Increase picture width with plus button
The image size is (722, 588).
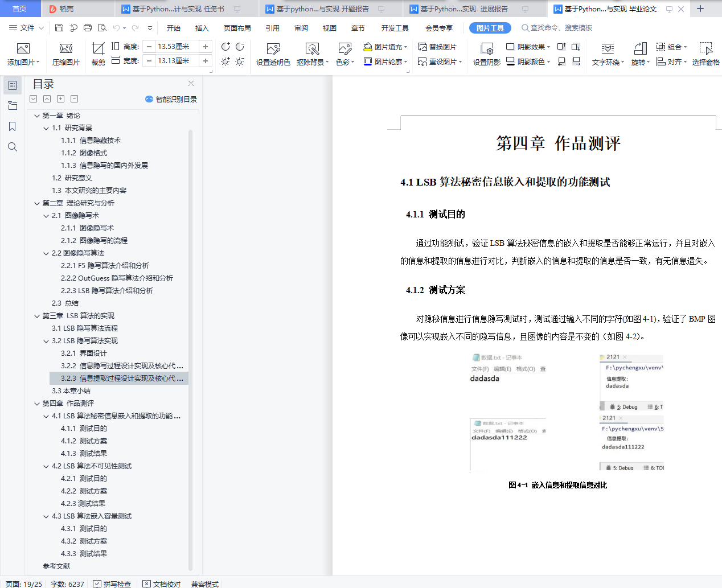point(206,61)
